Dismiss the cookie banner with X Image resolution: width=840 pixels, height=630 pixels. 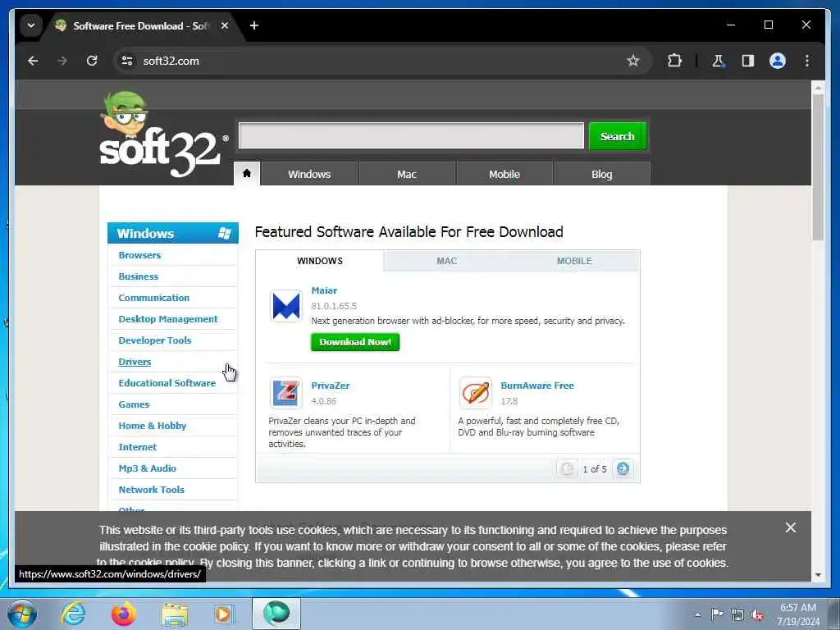coord(790,527)
